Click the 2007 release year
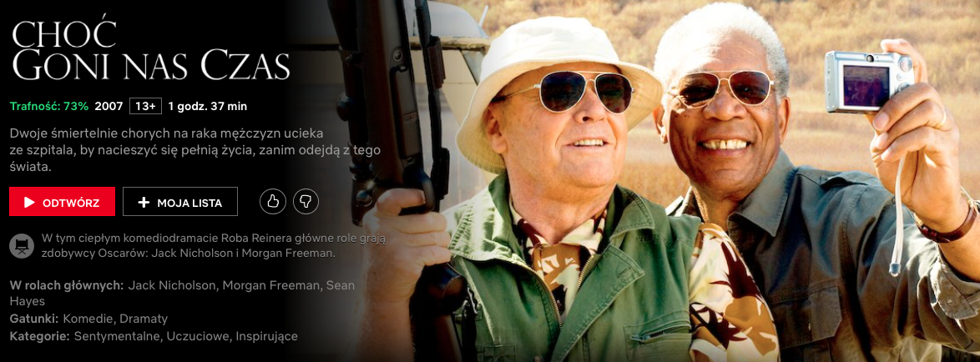980x362 pixels. [x=109, y=106]
